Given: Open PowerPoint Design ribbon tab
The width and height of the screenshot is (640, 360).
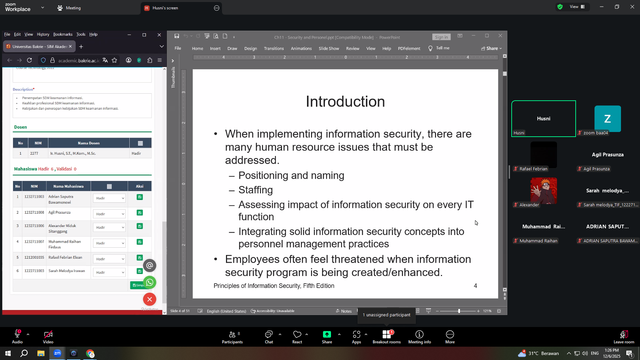Looking at the screenshot, I should (x=251, y=49).
